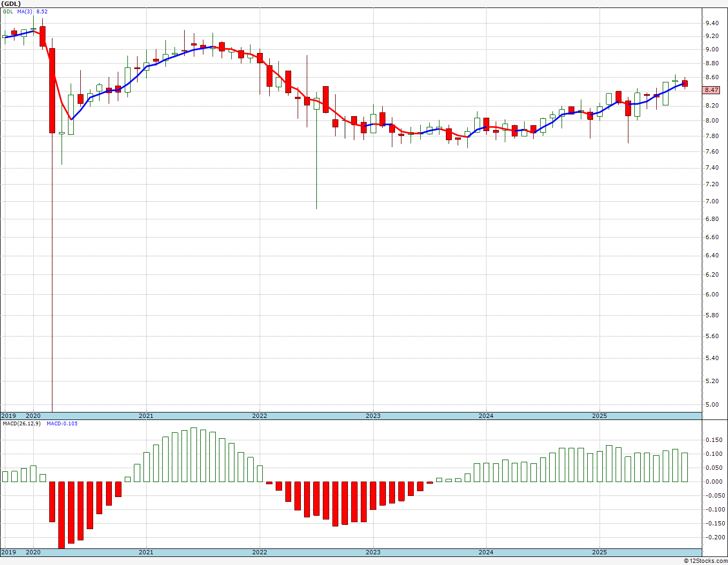Screen dimensions: 728x565
Task: Click the 8.20 price axis label
Action: [712, 105]
